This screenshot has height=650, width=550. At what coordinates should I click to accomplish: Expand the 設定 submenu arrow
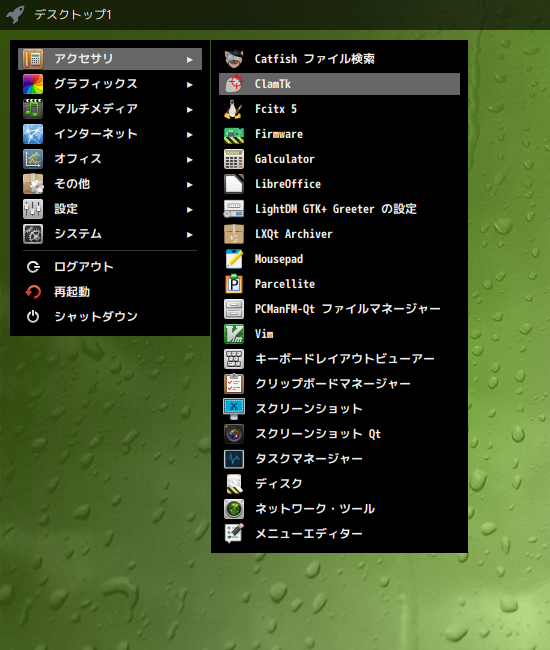pyautogui.click(x=190, y=210)
